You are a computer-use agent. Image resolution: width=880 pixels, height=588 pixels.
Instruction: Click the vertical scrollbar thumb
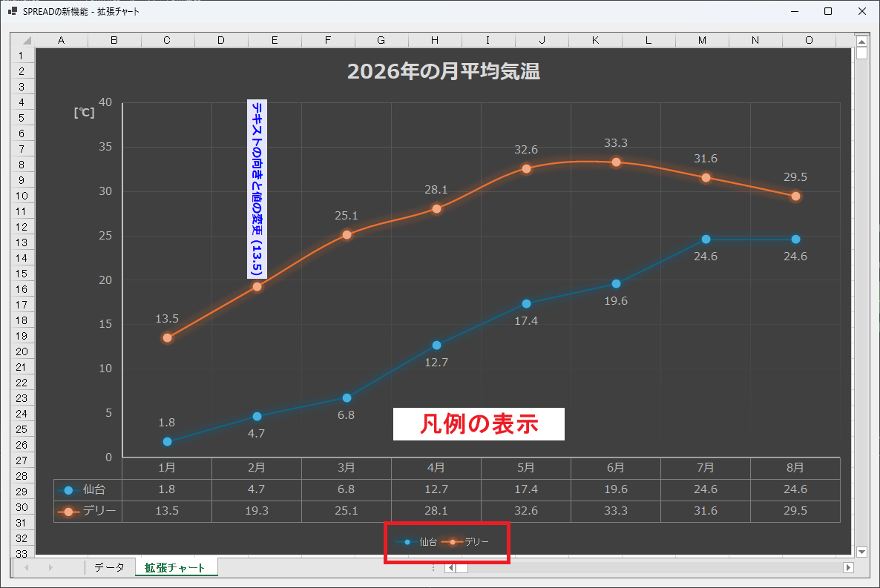(x=861, y=53)
